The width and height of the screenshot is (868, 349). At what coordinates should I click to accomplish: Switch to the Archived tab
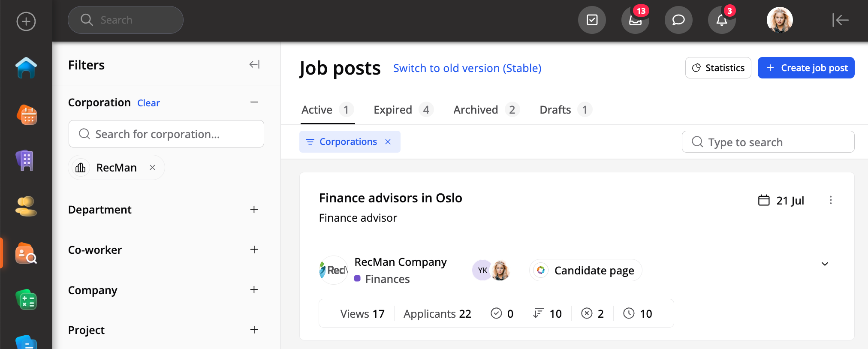[x=486, y=110]
